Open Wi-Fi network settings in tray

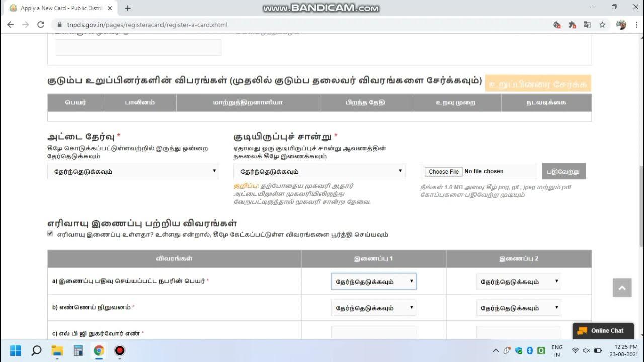pos(575,350)
